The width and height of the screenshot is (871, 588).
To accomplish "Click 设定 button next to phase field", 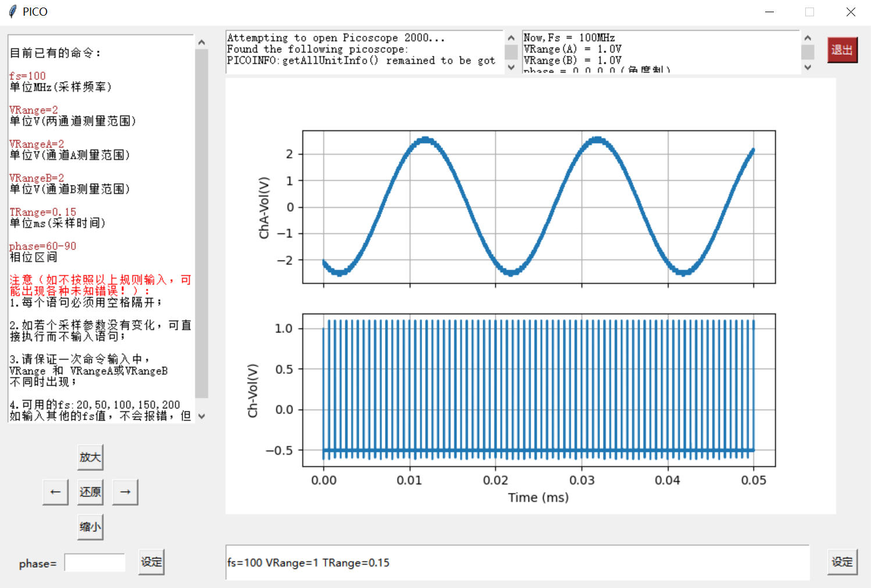I will click(x=151, y=562).
